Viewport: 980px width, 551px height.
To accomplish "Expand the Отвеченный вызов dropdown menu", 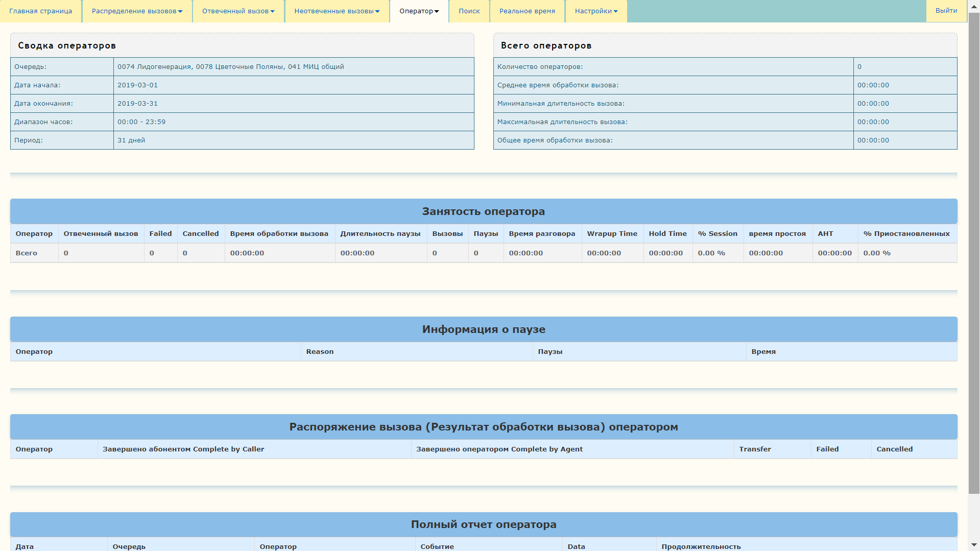I will 238,11.
